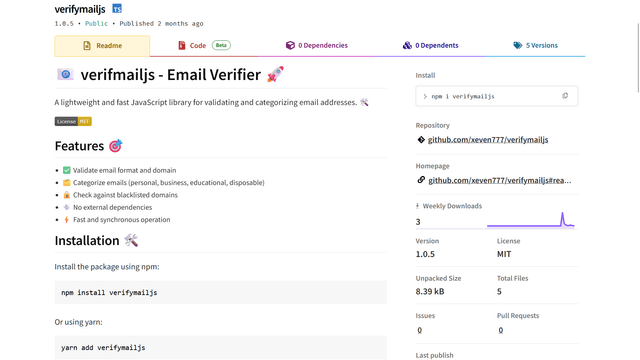Click the weekly downloads number 3
This screenshot has height=360, width=640.
pos(418,222)
